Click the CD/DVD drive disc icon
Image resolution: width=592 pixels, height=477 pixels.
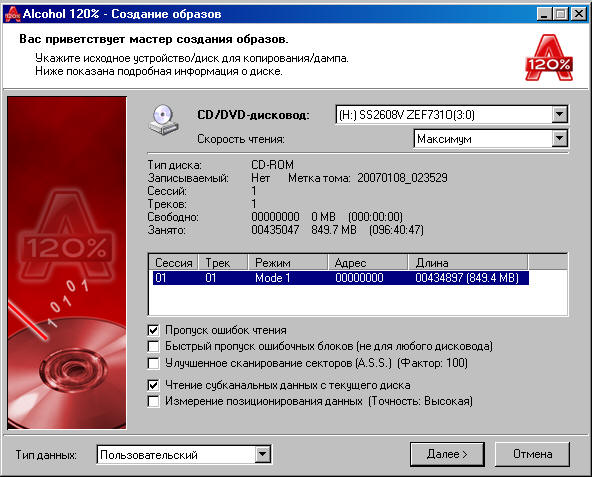point(163,120)
